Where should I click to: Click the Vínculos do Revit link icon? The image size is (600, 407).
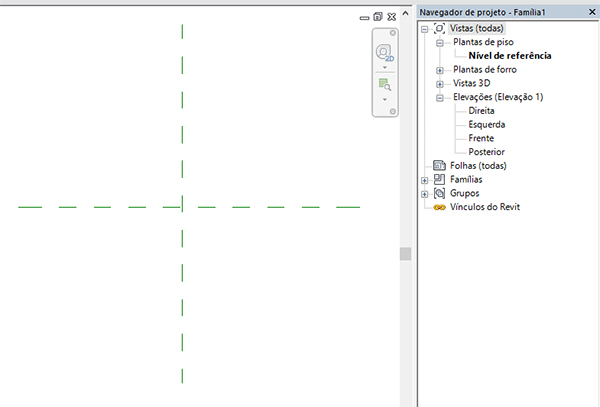coord(439,207)
